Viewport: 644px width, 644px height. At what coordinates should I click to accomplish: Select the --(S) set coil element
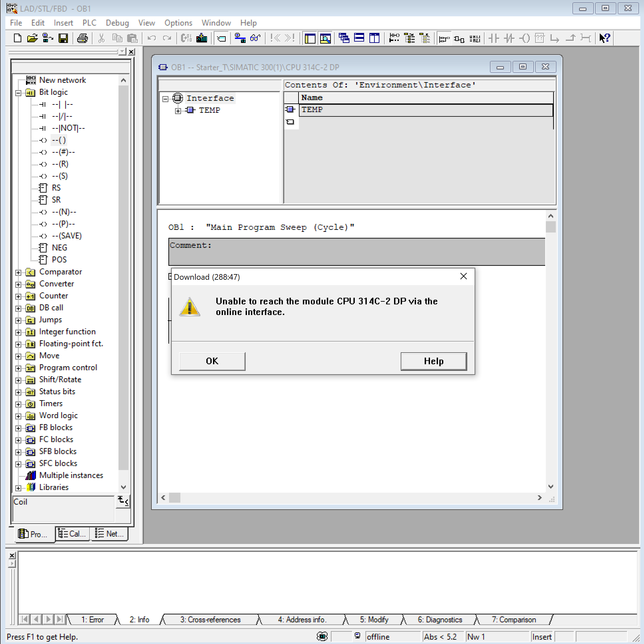60,176
